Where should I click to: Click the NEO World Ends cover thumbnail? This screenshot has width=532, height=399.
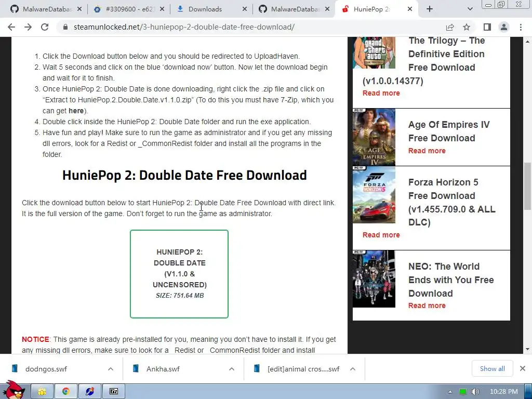(x=374, y=279)
